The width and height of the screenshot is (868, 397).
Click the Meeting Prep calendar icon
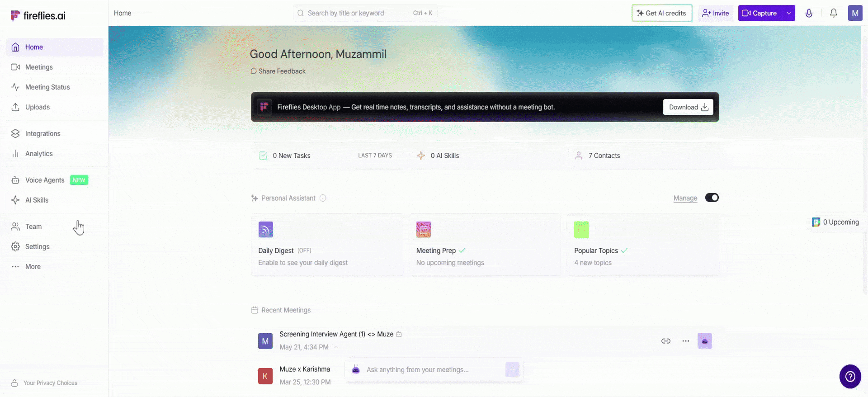point(424,229)
